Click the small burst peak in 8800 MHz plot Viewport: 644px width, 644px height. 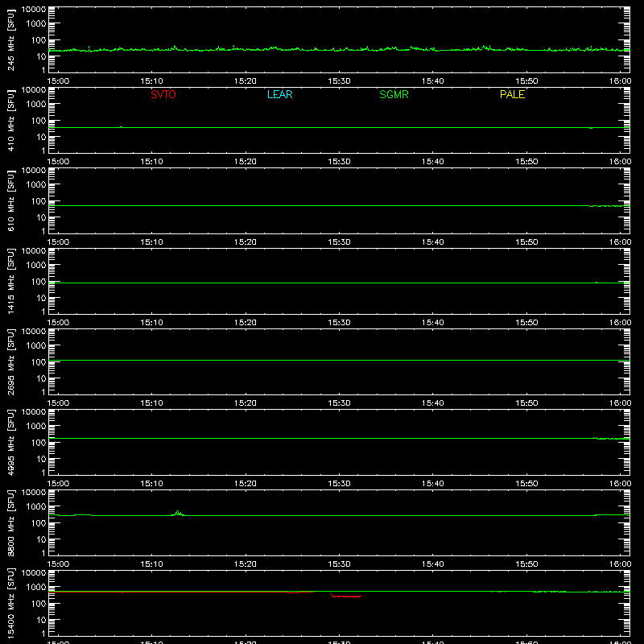click(177, 512)
